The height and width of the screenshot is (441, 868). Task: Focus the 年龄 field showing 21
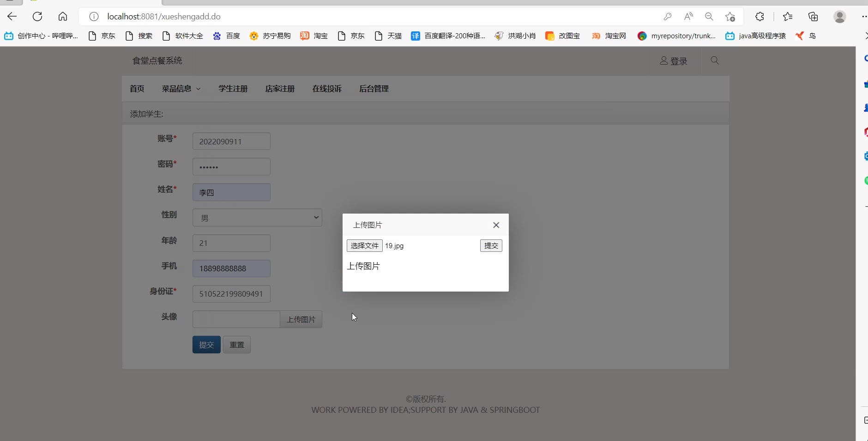pyautogui.click(x=231, y=243)
